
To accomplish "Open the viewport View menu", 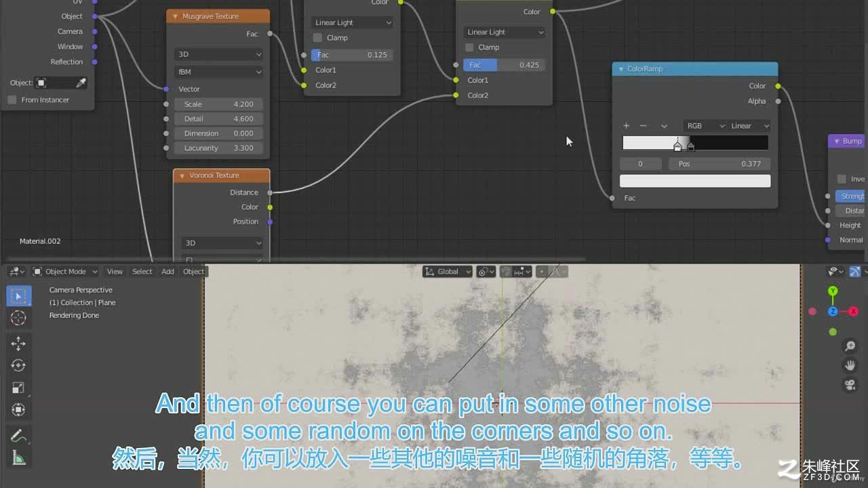I will coord(115,271).
